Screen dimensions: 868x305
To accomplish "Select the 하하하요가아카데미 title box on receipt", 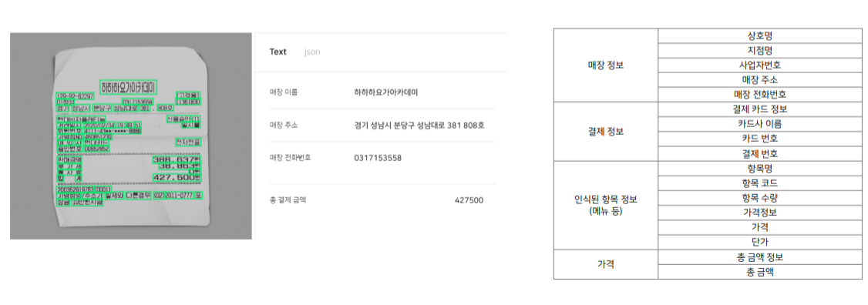I will [129, 88].
